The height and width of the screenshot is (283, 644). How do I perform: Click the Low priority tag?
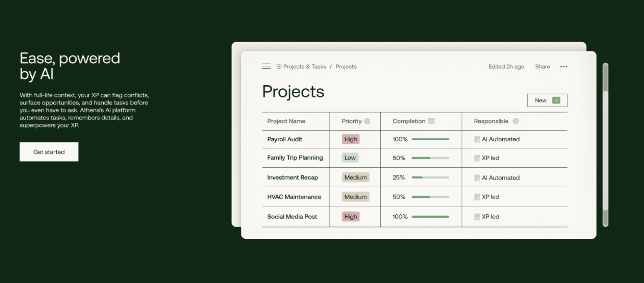[350, 158]
